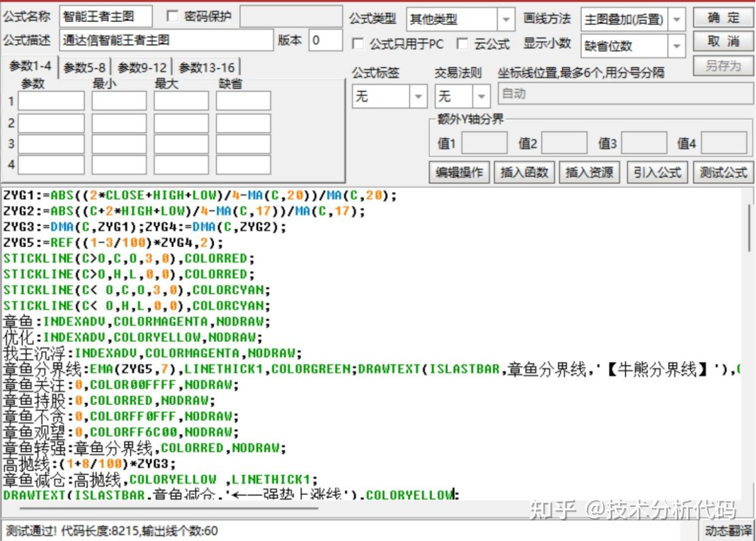Click the 坐标线位置 input field

coord(626,94)
